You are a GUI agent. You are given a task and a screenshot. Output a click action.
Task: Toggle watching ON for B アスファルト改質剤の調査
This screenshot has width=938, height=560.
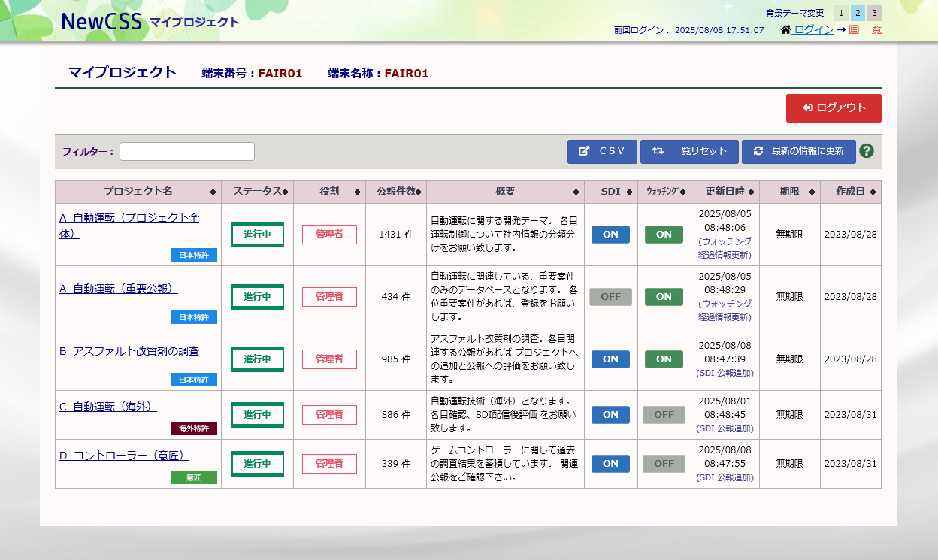664,359
